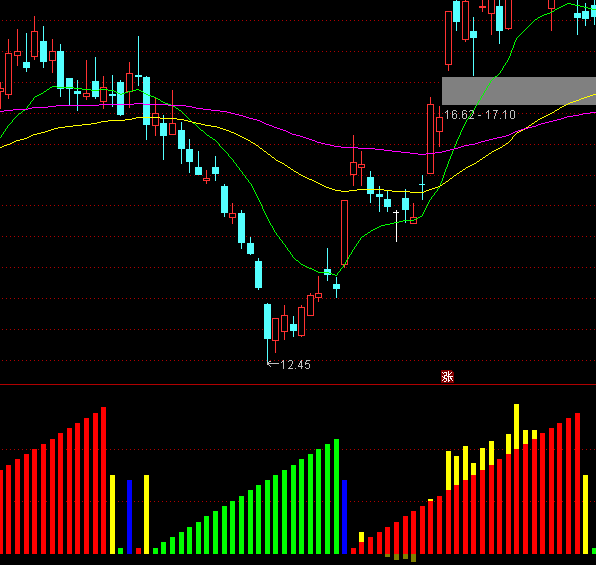Select the white doji candlestick
596x565 pixels.
coord(396,225)
